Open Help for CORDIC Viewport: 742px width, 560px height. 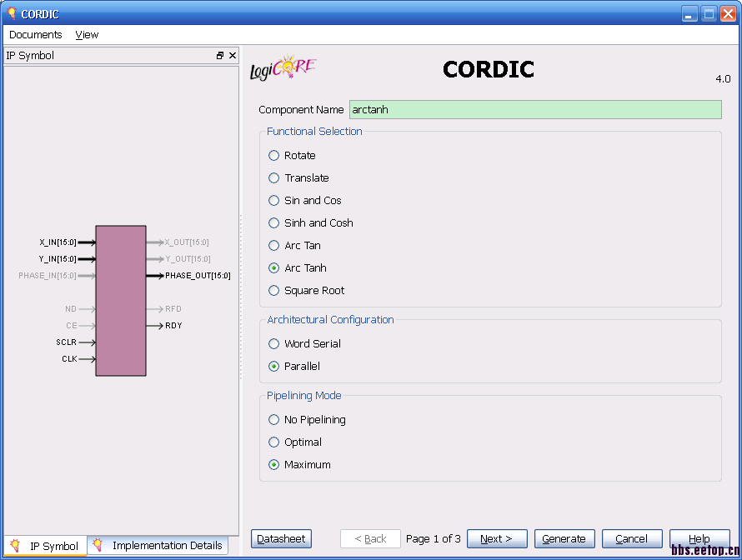pyautogui.click(x=699, y=538)
